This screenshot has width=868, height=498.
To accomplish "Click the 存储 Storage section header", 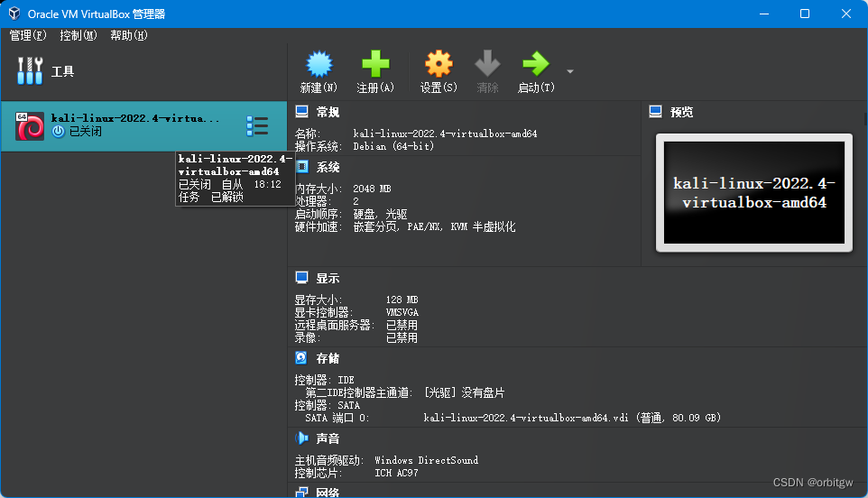I will click(328, 358).
